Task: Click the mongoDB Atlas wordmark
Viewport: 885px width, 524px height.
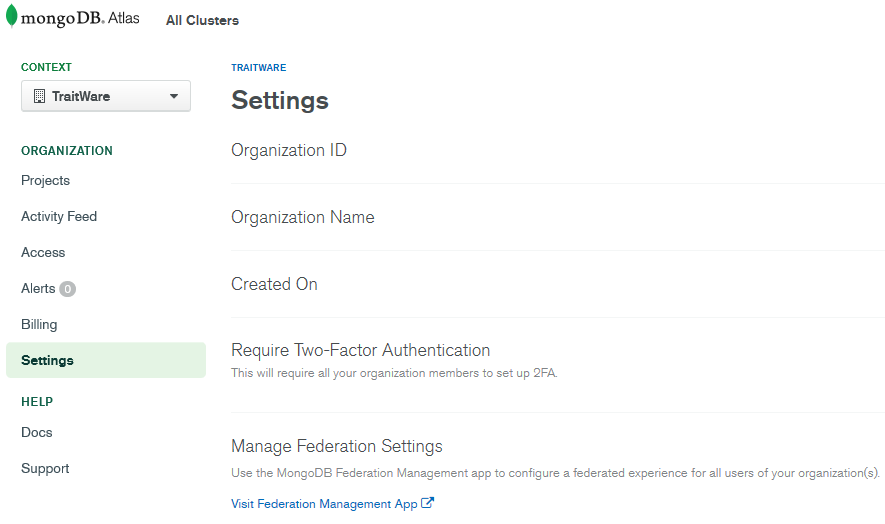Action: (80, 18)
